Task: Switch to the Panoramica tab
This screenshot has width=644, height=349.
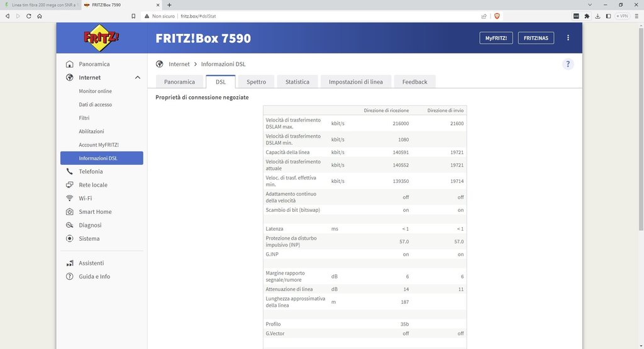Action: [179, 82]
